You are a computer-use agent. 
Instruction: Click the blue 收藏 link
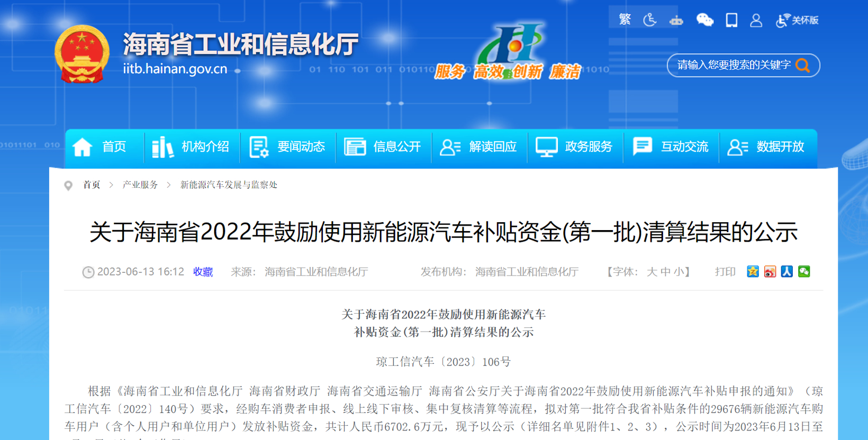pyautogui.click(x=203, y=272)
